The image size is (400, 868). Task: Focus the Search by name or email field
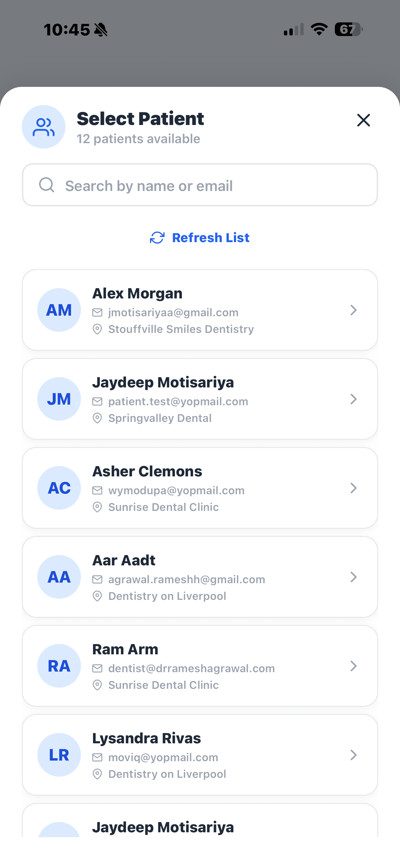(x=200, y=185)
